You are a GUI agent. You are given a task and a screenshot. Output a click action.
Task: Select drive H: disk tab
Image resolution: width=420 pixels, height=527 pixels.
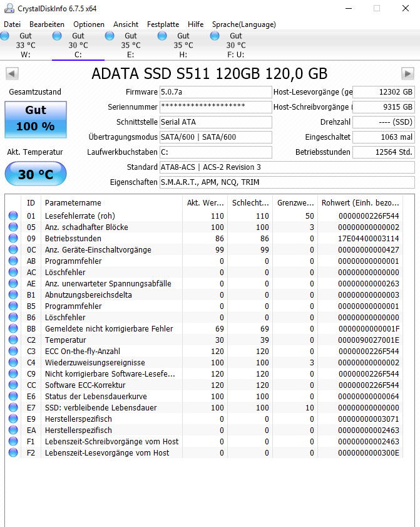[x=183, y=45]
